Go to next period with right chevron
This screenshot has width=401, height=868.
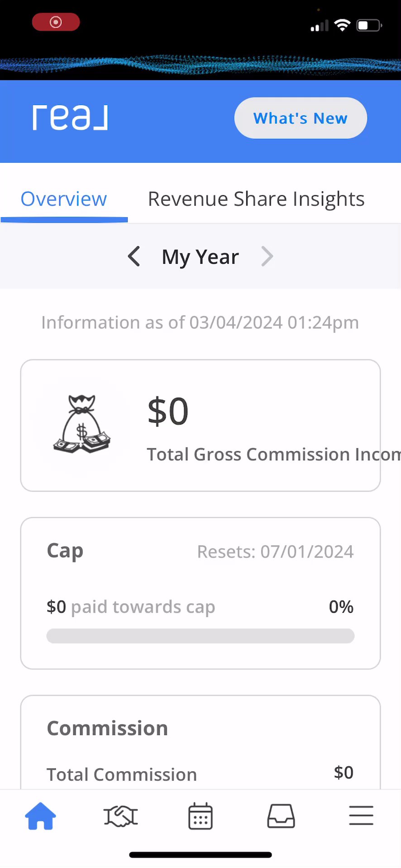267,257
